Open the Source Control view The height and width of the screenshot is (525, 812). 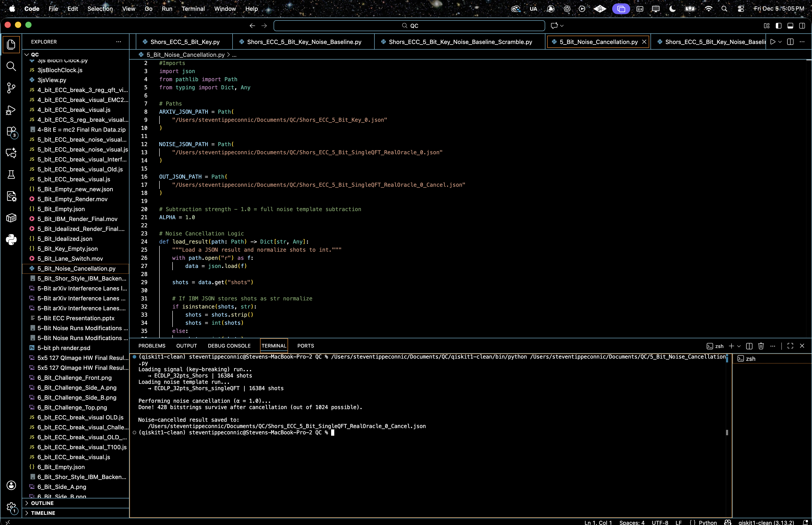tap(11, 88)
